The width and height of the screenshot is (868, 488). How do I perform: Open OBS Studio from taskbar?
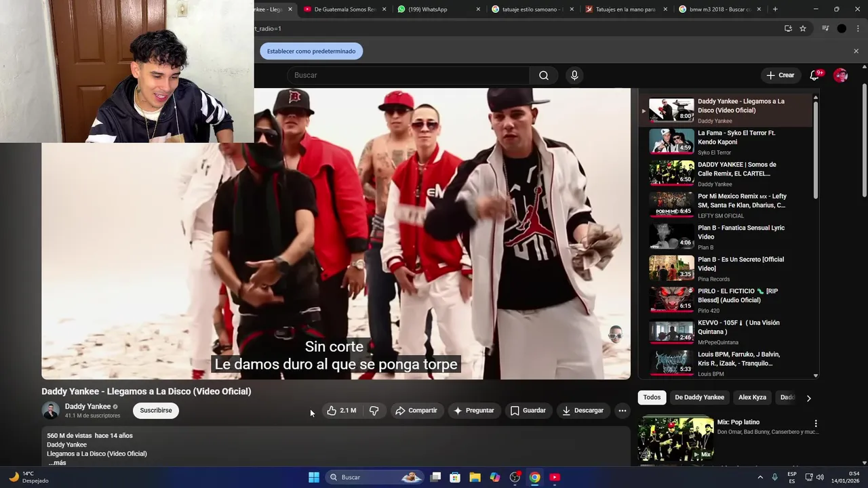click(x=515, y=477)
